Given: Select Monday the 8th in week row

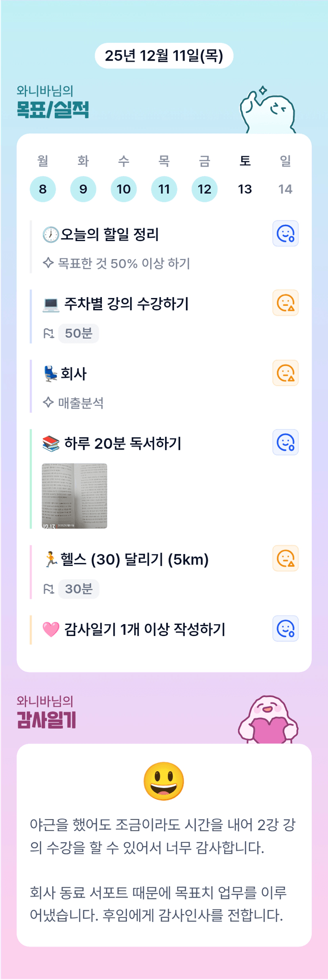Looking at the screenshot, I should click(43, 189).
